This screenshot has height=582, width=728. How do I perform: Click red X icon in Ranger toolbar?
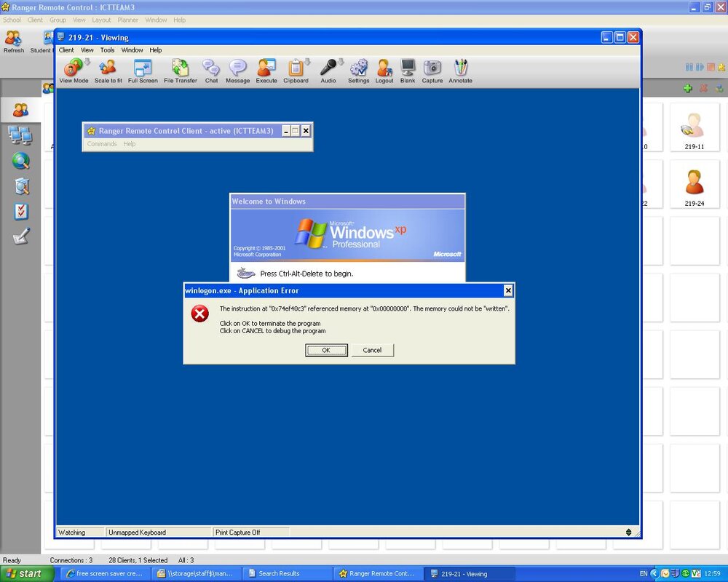click(x=704, y=88)
